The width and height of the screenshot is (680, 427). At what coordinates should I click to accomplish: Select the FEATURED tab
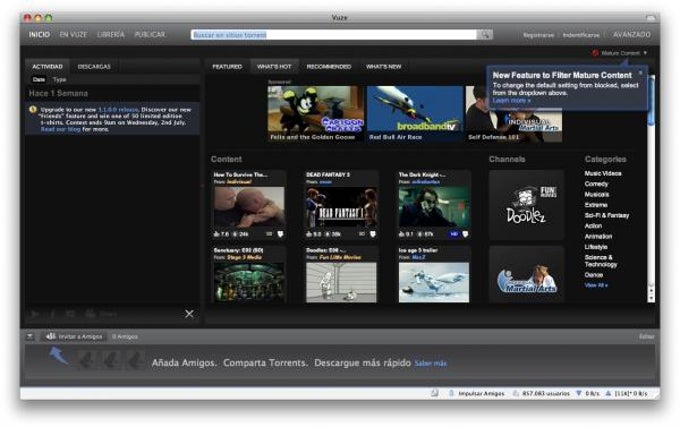227,66
